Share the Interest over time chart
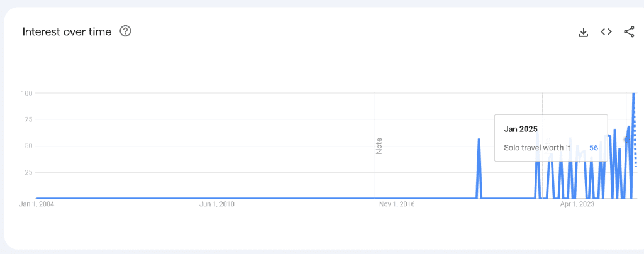 pos(629,31)
